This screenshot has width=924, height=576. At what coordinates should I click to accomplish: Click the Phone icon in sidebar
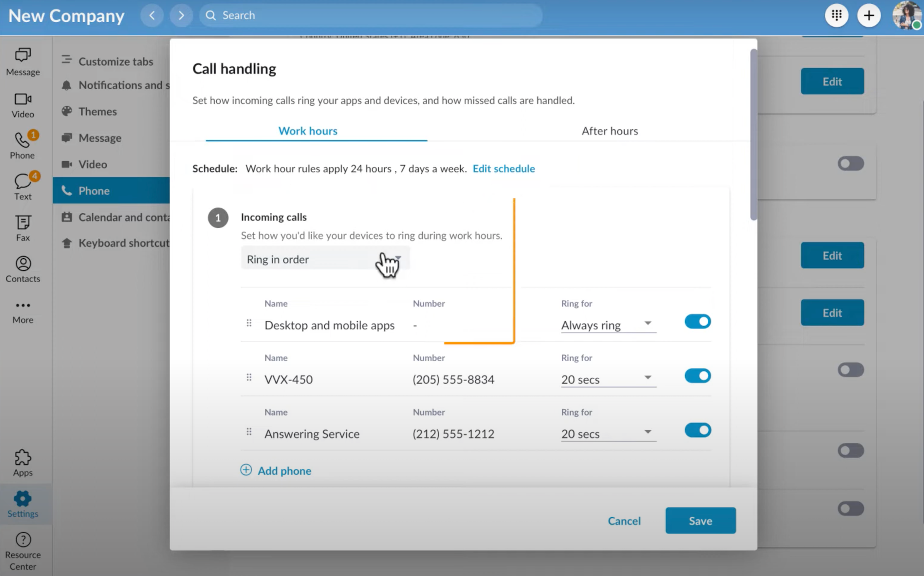pyautogui.click(x=22, y=141)
